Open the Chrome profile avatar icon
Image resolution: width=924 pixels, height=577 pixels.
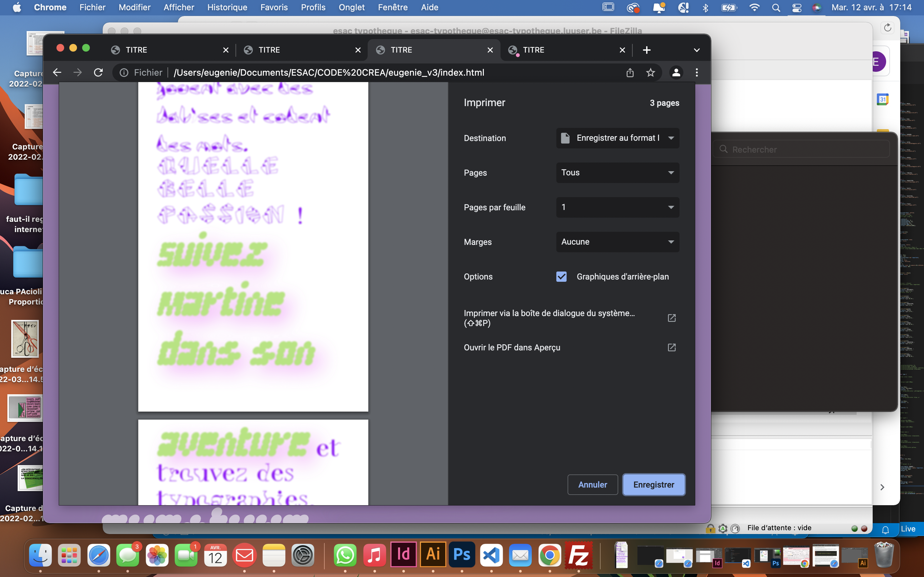676,72
